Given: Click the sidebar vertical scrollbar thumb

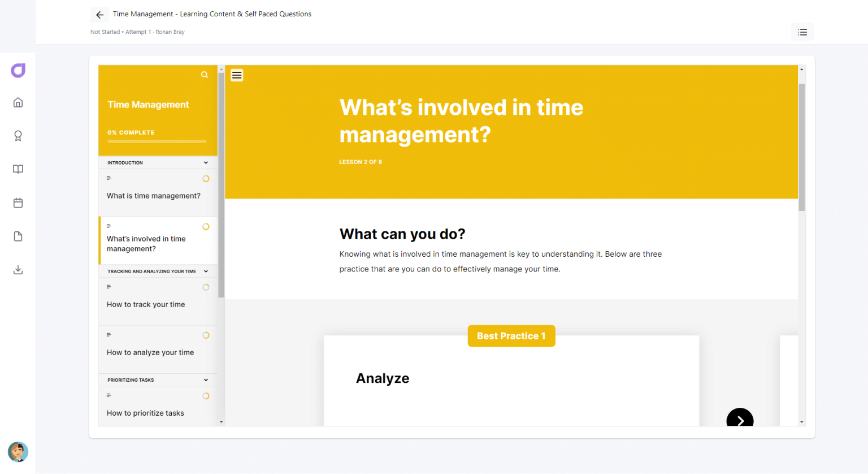Looking at the screenshot, I should click(221, 184).
